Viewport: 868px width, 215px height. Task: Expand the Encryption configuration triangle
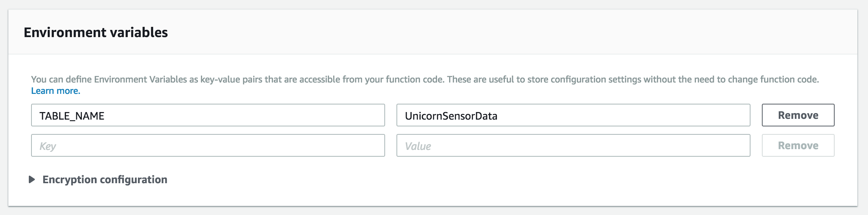32,179
